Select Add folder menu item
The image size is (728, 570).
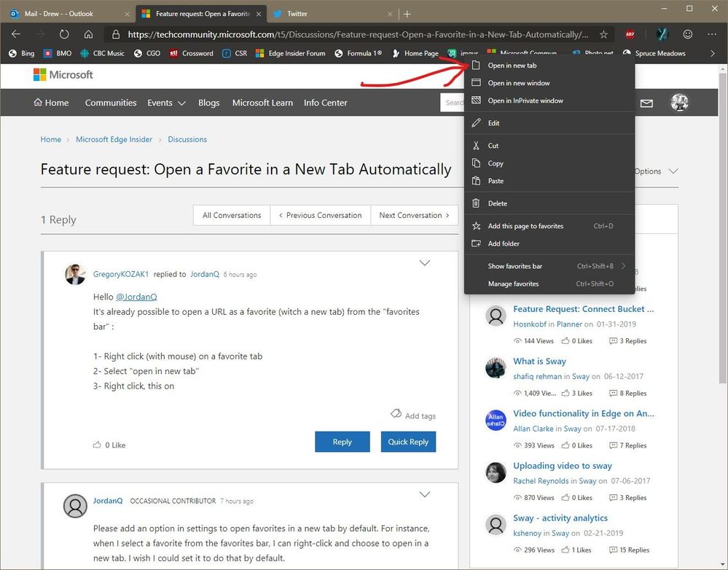tap(549, 244)
